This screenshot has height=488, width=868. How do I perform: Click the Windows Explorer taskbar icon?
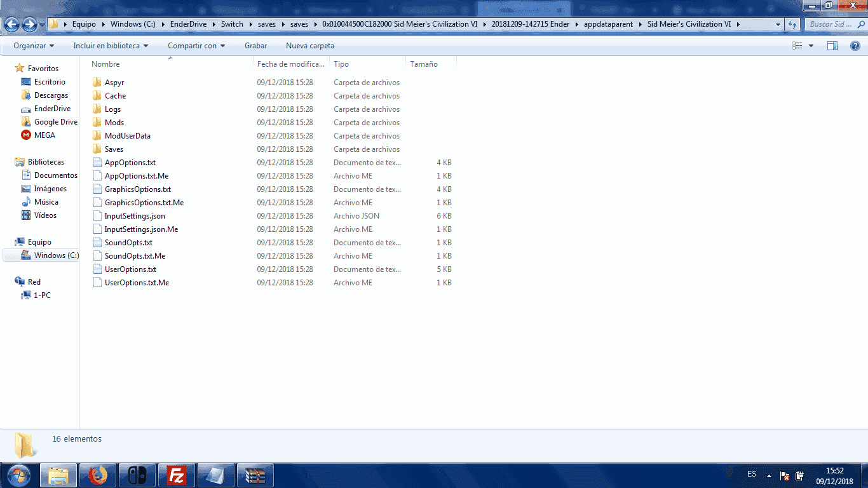[58, 475]
